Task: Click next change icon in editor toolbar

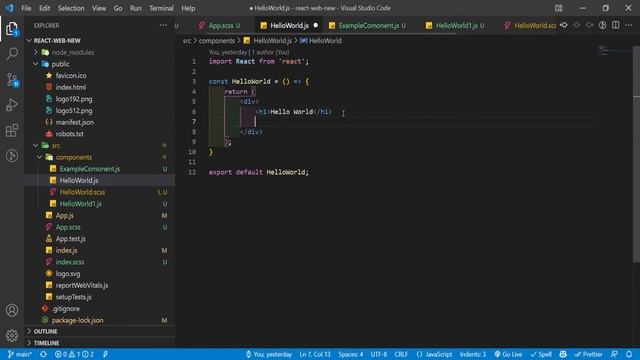Action: (590, 25)
